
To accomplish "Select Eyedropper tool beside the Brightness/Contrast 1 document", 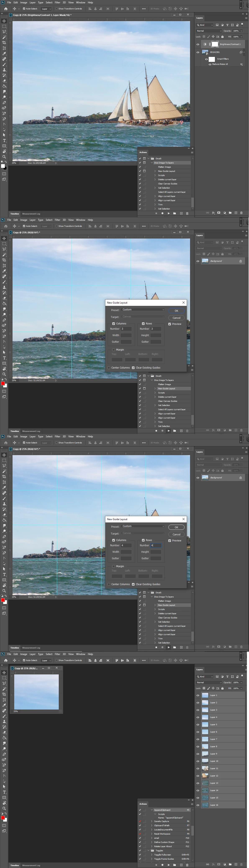I will point(4,54).
